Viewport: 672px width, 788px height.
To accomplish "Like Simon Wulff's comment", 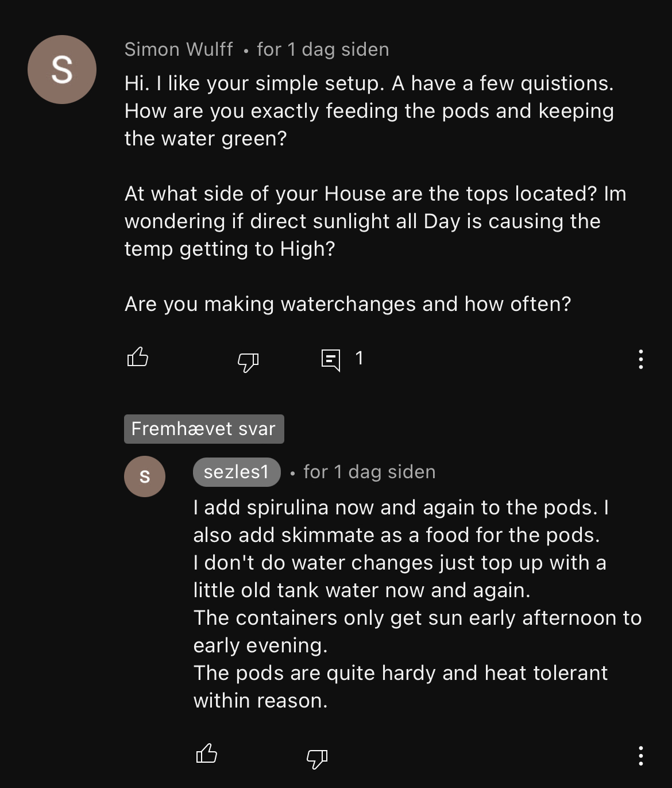I will (x=137, y=358).
